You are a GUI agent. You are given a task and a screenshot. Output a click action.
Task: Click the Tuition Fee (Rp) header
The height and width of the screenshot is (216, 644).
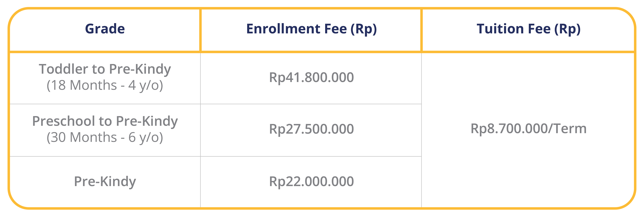[x=528, y=29]
